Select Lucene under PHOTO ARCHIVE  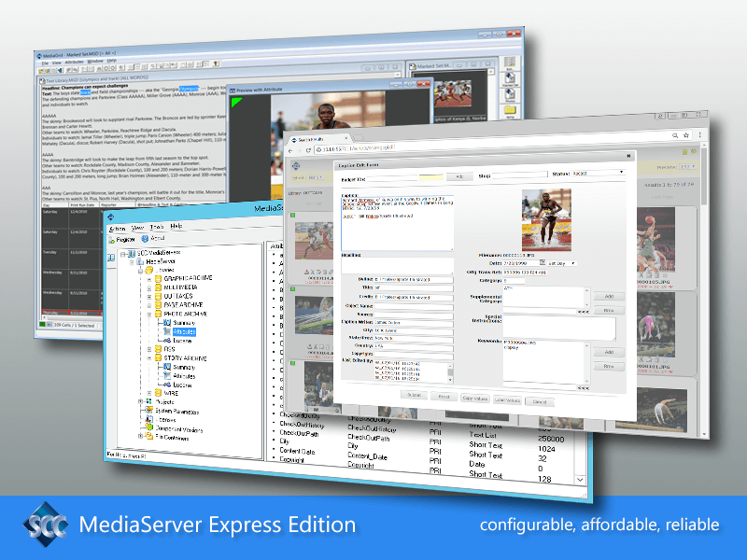click(x=182, y=341)
